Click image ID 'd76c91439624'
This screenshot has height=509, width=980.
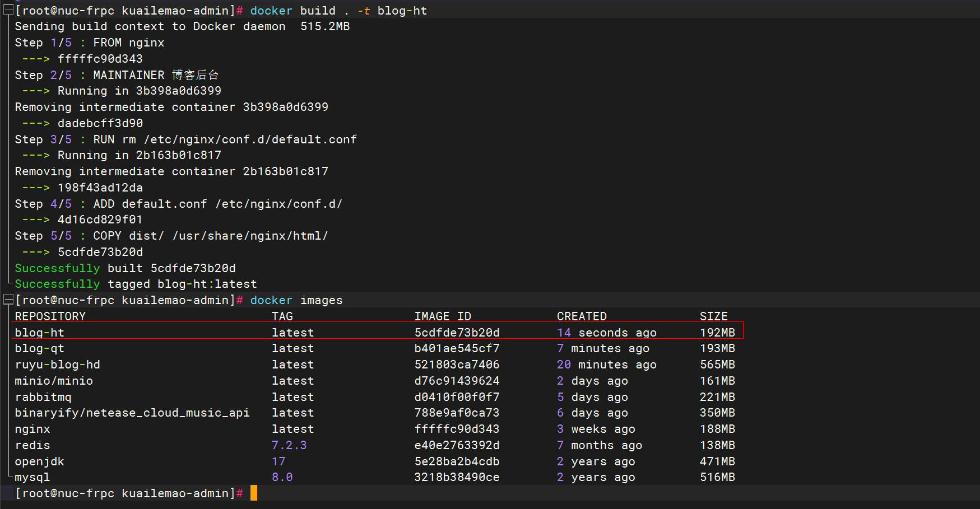[457, 381]
